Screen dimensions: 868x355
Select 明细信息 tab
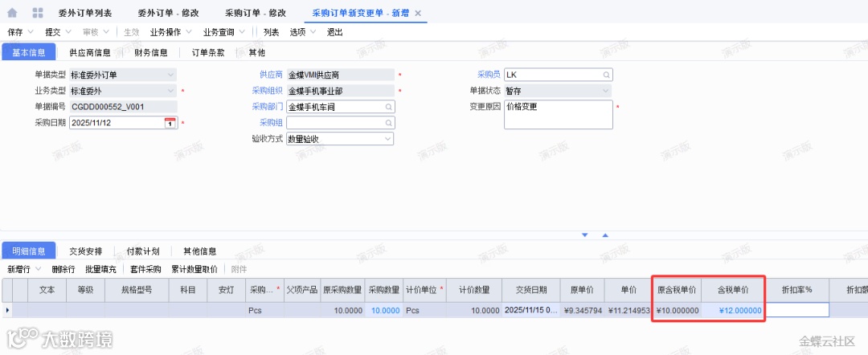pos(29,251)
